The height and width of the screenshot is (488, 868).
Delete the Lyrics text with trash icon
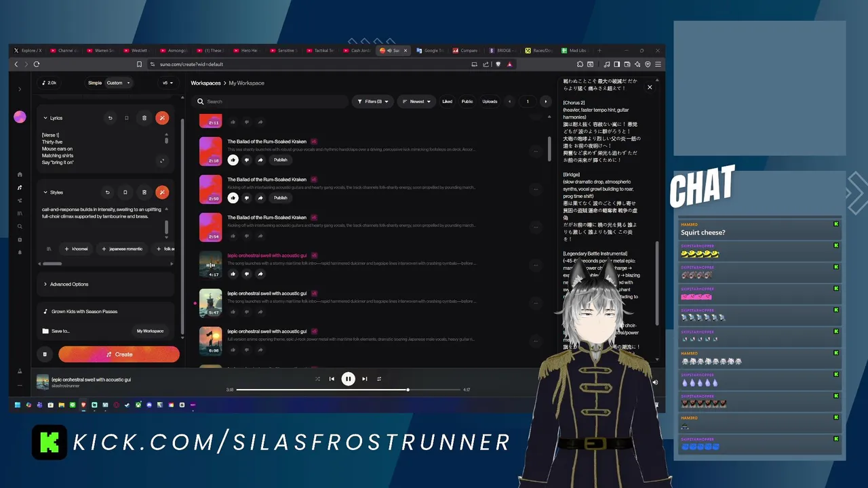[x=144, y=118]
